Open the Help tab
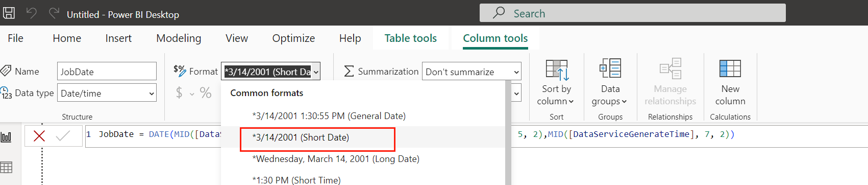This screenshot has width=868, height=185. [350, 38]
